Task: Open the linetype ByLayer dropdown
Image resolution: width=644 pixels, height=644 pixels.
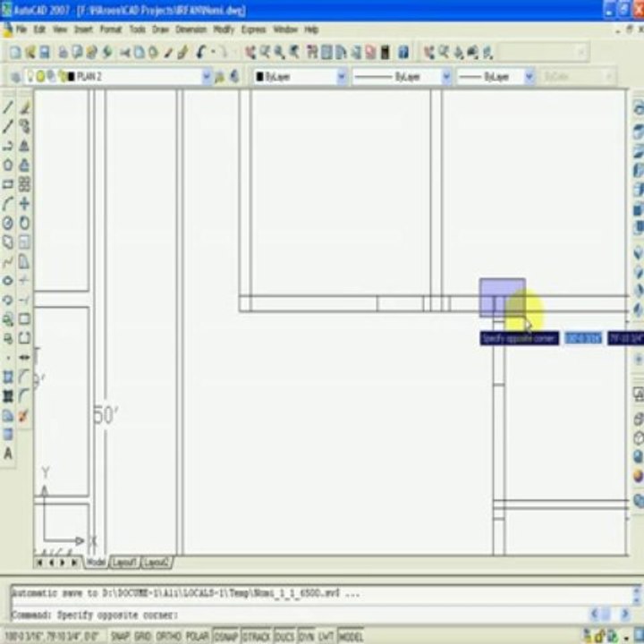Action: click(446, 77)
